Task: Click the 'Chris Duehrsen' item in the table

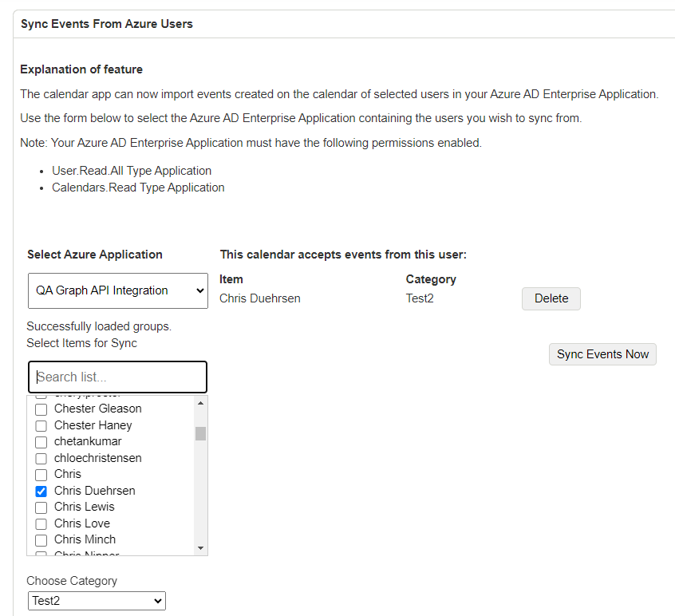Action: [260, 298]
